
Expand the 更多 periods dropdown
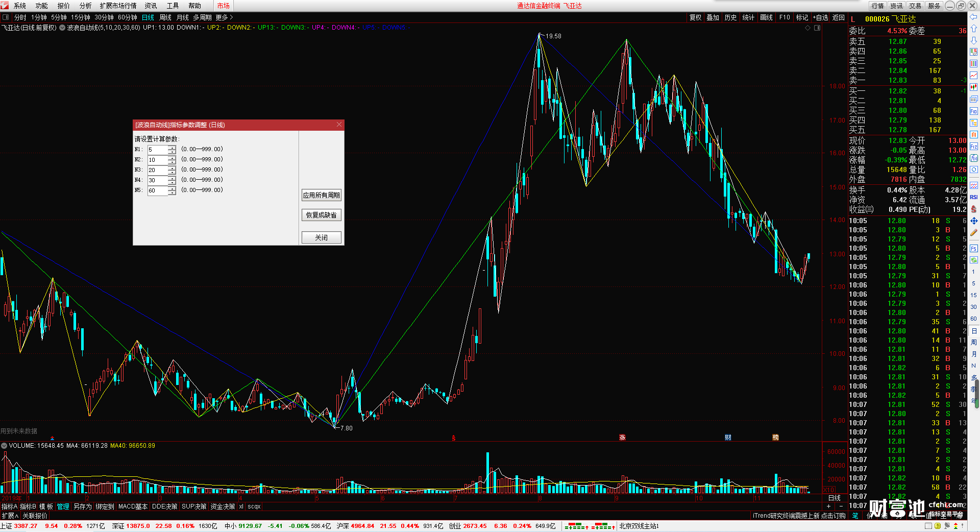(224, 17)
